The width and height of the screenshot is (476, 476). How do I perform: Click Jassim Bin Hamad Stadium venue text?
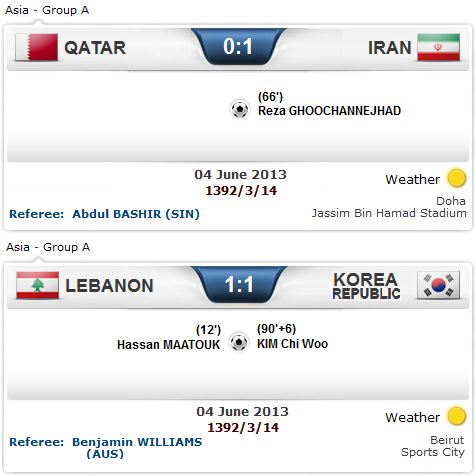(x=389, y=213)
